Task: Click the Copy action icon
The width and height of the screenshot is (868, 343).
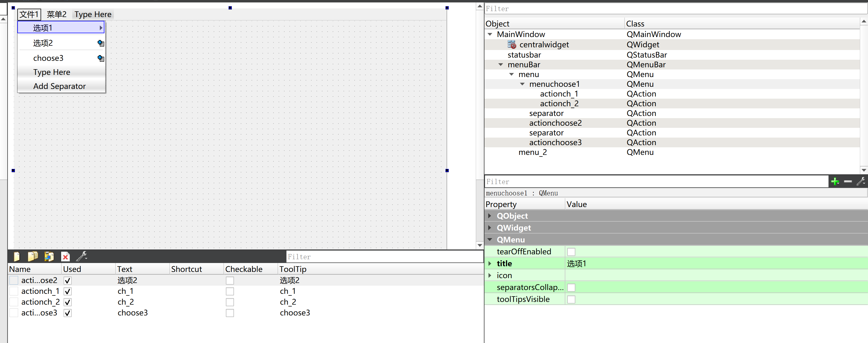Action: [33, 257]
